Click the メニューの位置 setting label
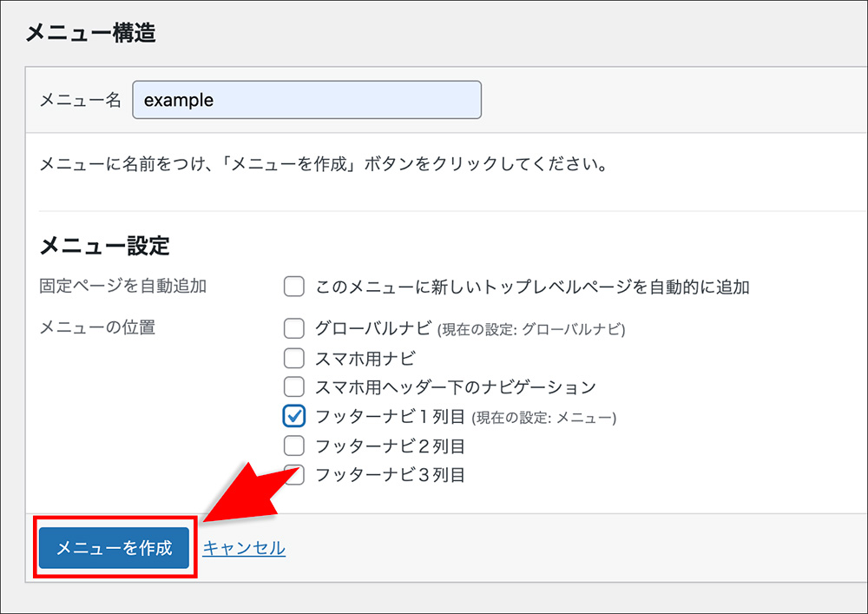 click(97, 328)
